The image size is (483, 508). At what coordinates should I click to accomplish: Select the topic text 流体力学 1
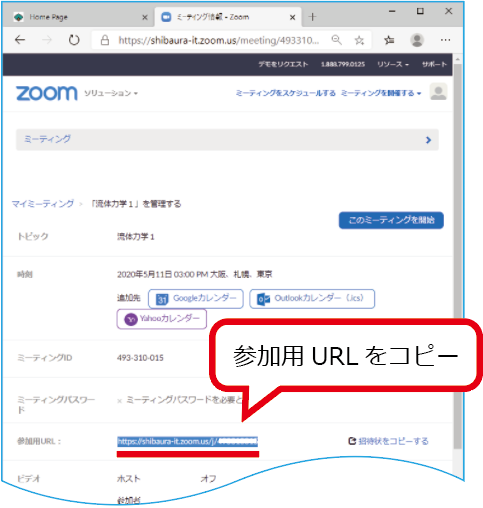pos(136,237)
